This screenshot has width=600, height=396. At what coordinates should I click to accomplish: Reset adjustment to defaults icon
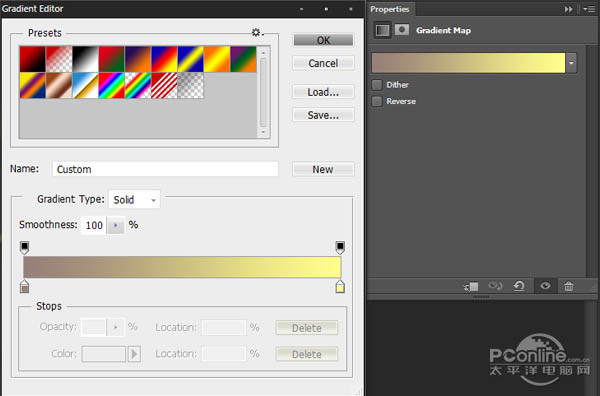point(519,286)
